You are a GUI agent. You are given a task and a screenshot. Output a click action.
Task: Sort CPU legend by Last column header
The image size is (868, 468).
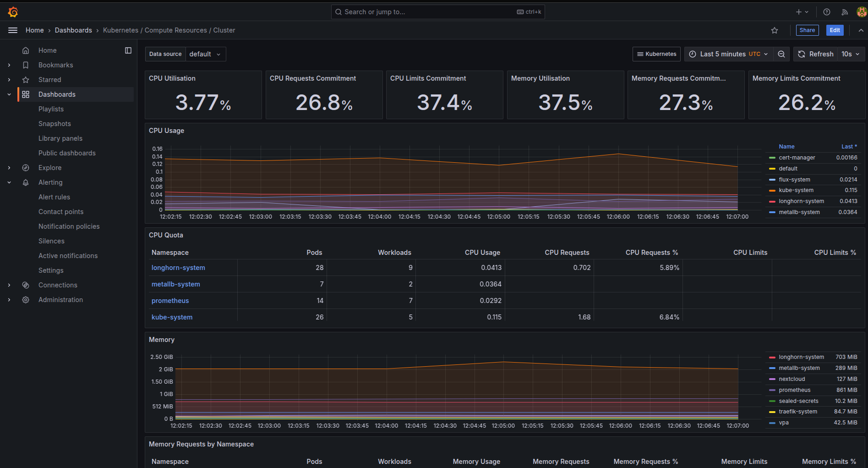[849, 147]
